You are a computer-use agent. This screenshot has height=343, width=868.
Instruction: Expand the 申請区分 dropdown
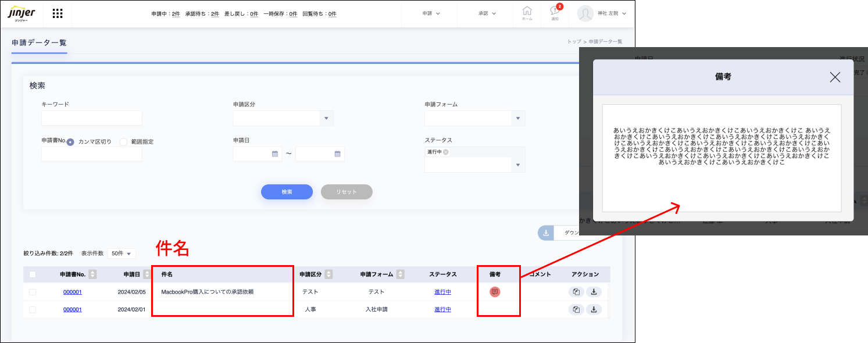326,119
